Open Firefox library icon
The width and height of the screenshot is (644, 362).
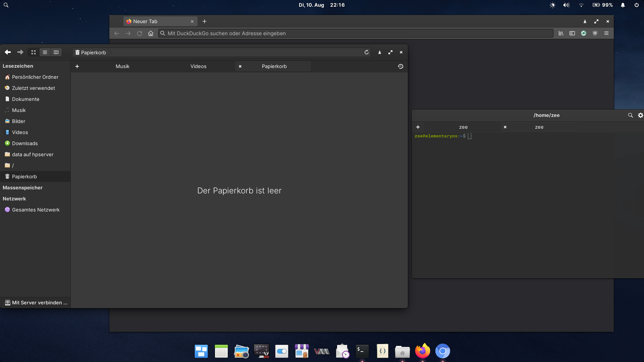(x=561, y=33)
